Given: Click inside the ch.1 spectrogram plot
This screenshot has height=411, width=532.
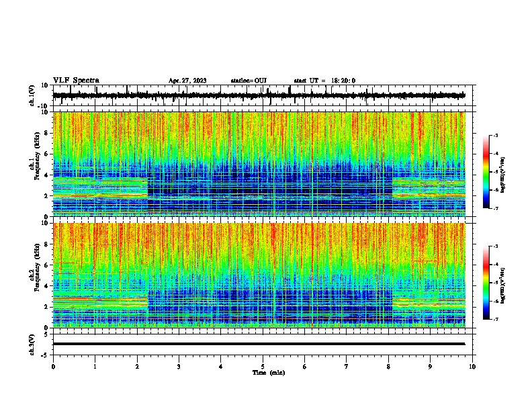Looking at the screenshot, I should (259, 164).
